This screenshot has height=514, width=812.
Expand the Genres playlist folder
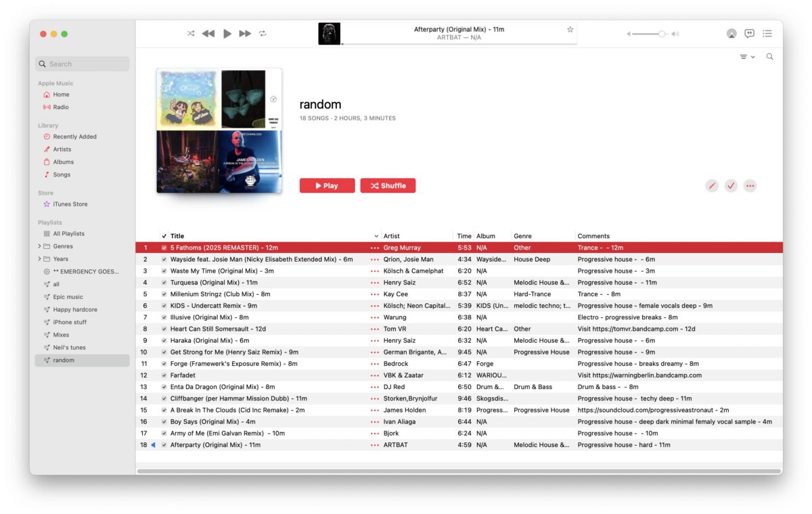[x=39, y=246]
